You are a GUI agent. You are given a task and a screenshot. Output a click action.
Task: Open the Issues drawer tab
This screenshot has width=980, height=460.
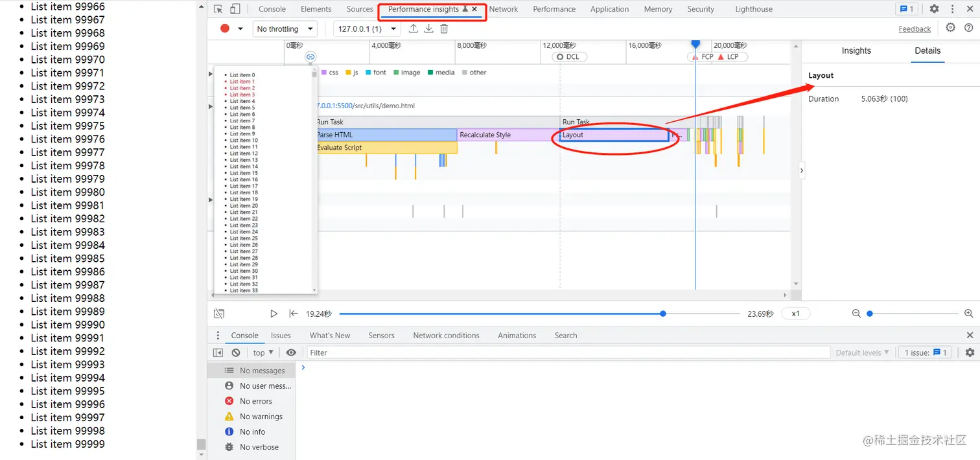click(x=281, y=336)
